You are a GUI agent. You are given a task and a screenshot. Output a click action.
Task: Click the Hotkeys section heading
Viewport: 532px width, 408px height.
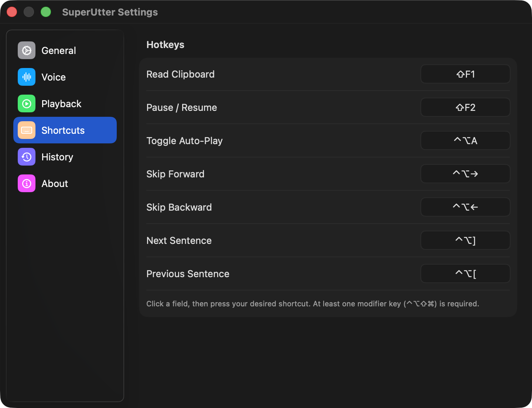(165, 45)
